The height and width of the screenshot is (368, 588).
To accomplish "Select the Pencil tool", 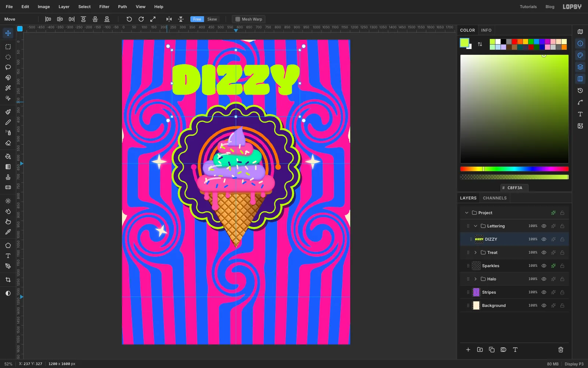I will click(x=8, y=122).
